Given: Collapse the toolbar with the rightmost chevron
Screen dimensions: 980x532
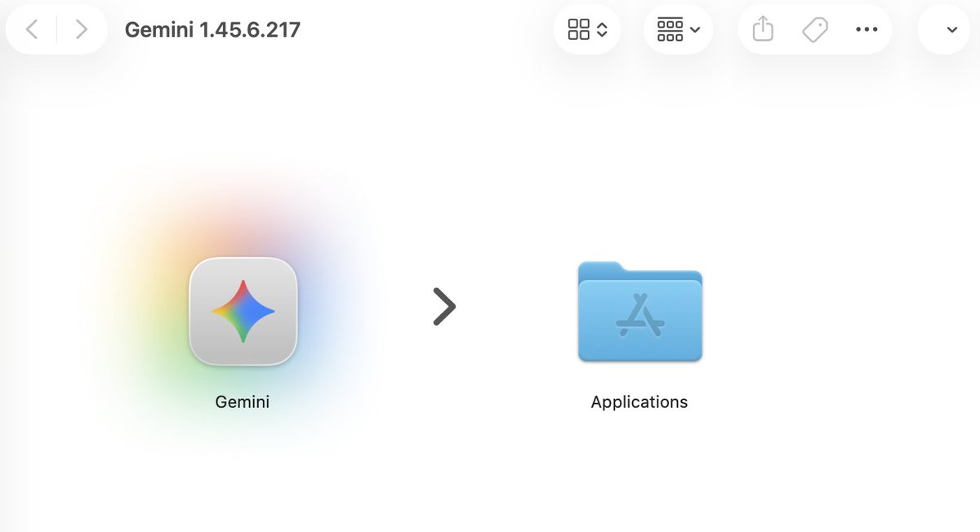Looking at the screenshot, I should (953, 29).
